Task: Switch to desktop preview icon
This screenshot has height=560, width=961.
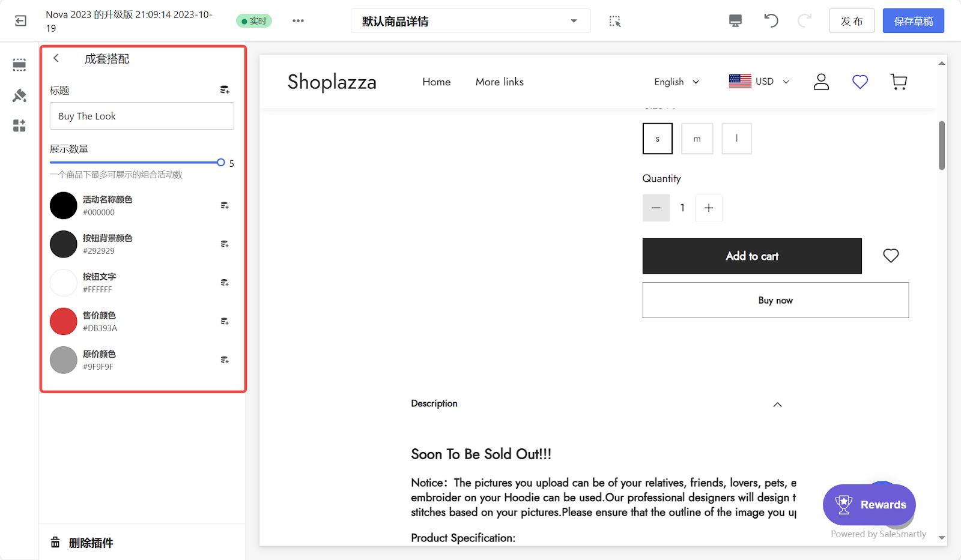Action: [x=735, y=21]
